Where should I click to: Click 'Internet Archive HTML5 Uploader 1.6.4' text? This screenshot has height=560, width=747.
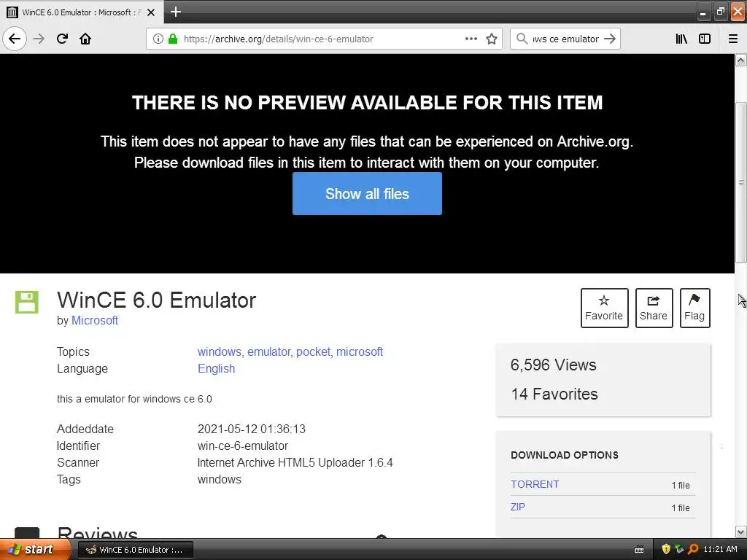tap(295, 463)
